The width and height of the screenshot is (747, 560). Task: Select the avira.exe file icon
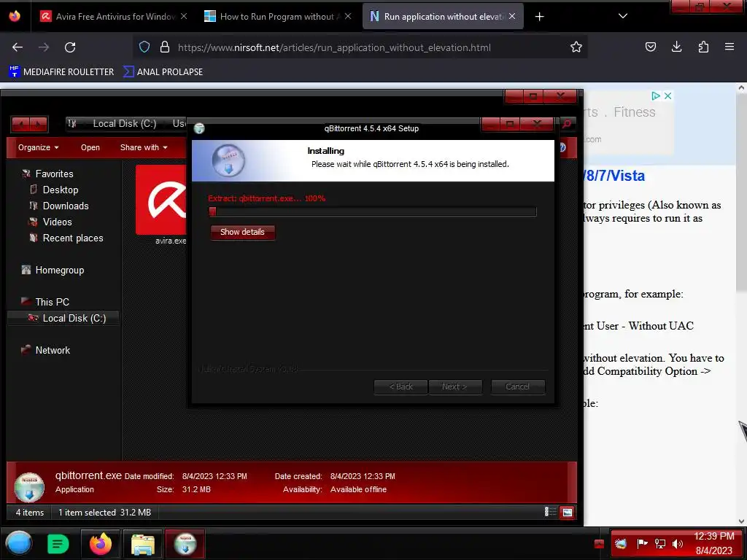point(162,200)
